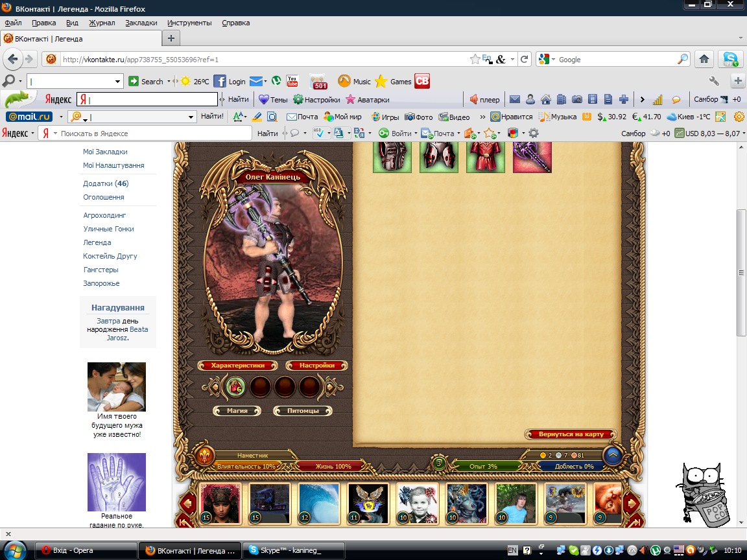Open Мої Налаштування link
Screen dimensions: 747x560
(113, 165)
